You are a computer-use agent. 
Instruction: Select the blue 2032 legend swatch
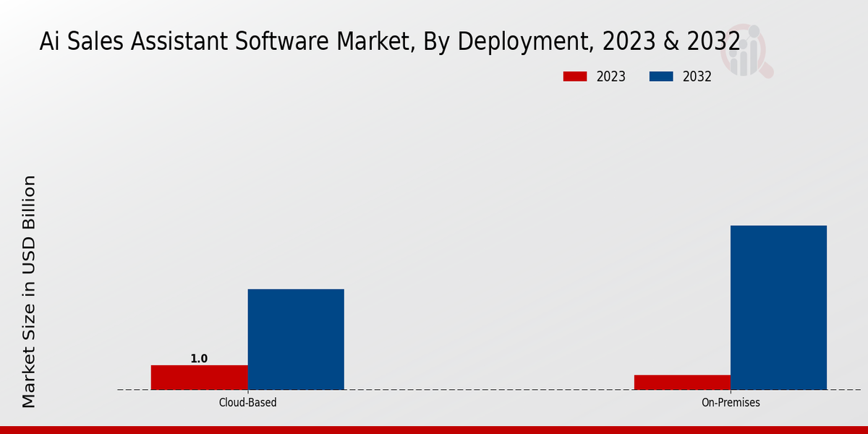tap(662, 77)
